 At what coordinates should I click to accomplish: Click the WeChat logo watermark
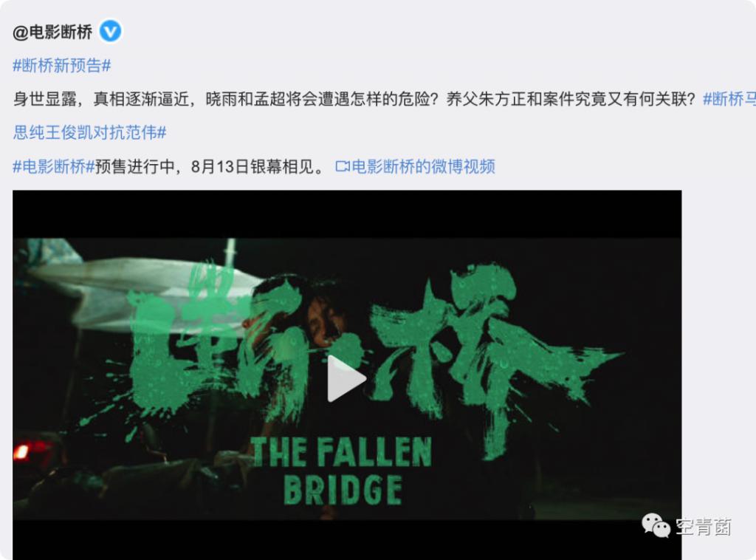click(x=656, y=525)
